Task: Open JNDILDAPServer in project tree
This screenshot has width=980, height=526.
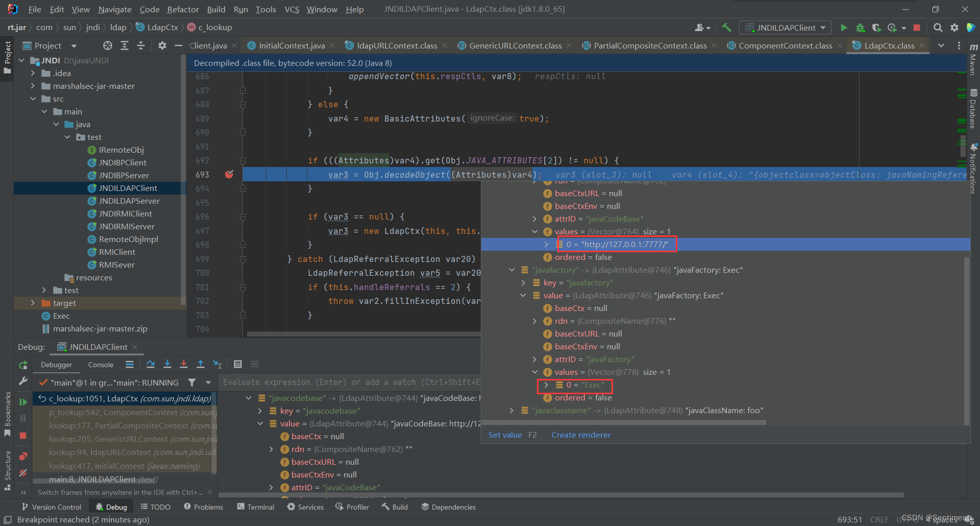Action: (129, 201)
